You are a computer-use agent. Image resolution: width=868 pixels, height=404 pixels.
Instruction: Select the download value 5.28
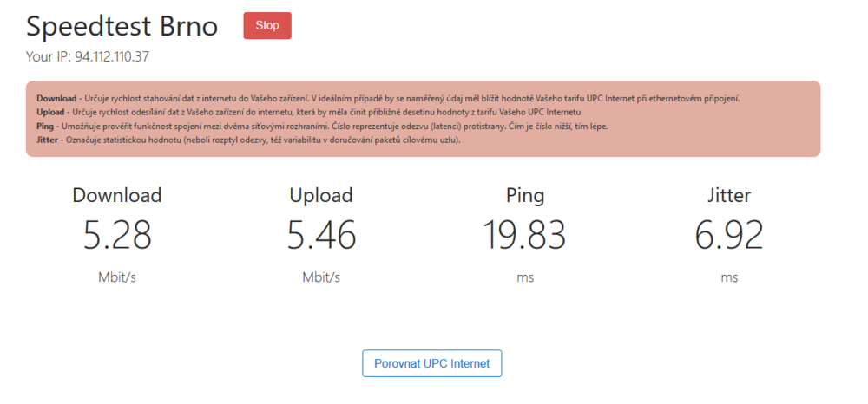[117, 235]
